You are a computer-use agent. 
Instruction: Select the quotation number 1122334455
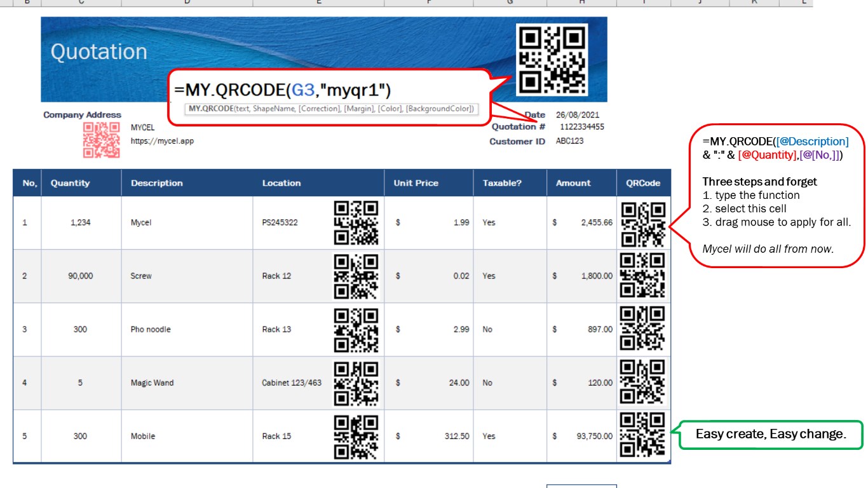coord(582,127)
